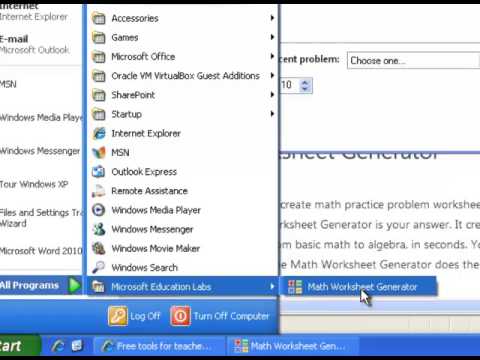Open MSN from recent programs column

click(41, 84)
